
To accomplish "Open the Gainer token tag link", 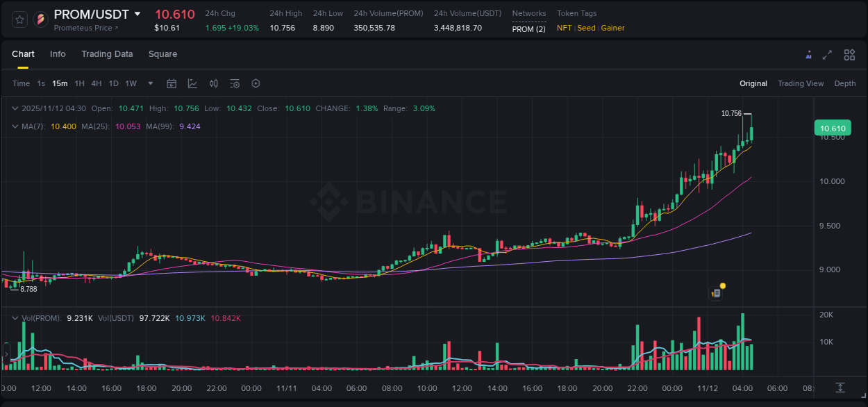I will tap(612, 28).
